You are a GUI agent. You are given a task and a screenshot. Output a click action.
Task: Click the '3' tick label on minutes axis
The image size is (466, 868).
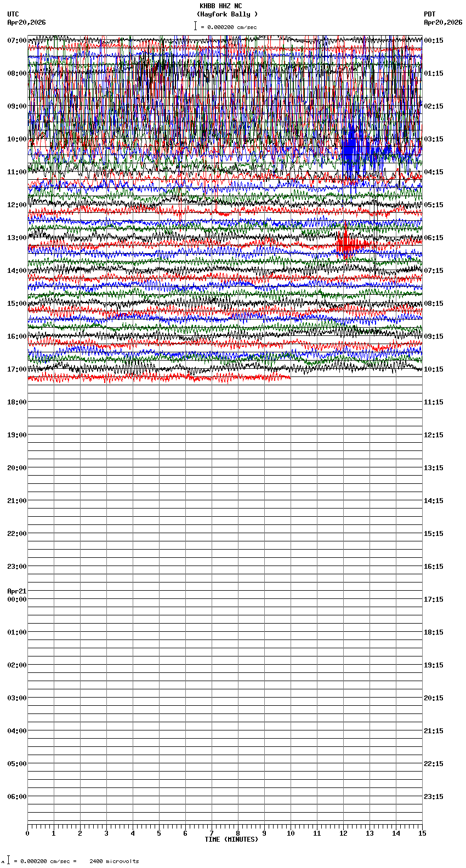(x=106, y=833)
